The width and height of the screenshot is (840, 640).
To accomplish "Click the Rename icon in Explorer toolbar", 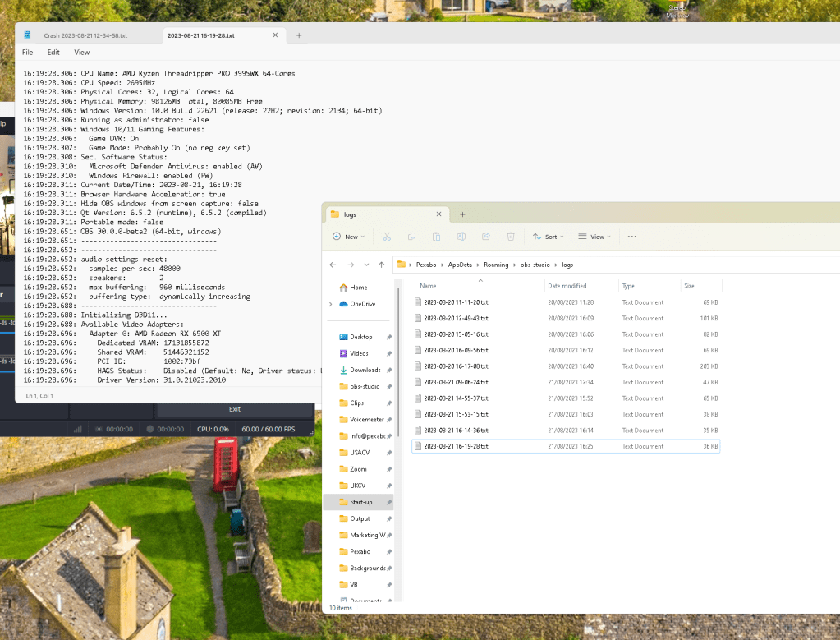I will coord(461,237).
